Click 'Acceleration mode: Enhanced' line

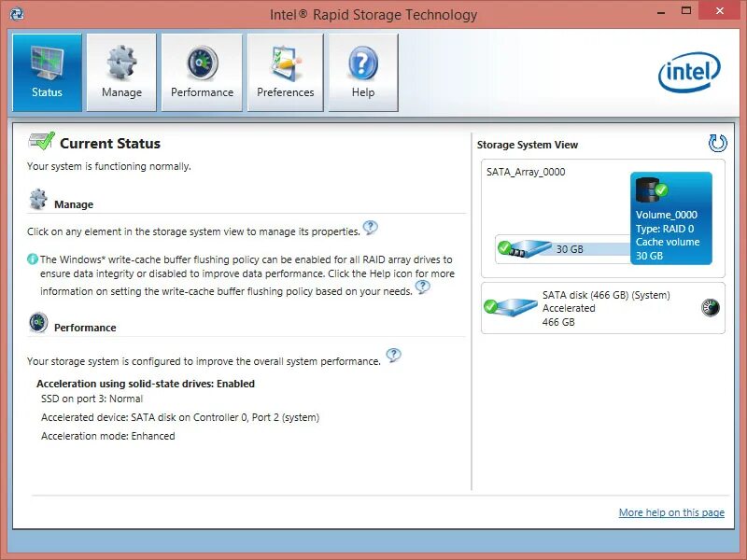(x=107, y=436)
